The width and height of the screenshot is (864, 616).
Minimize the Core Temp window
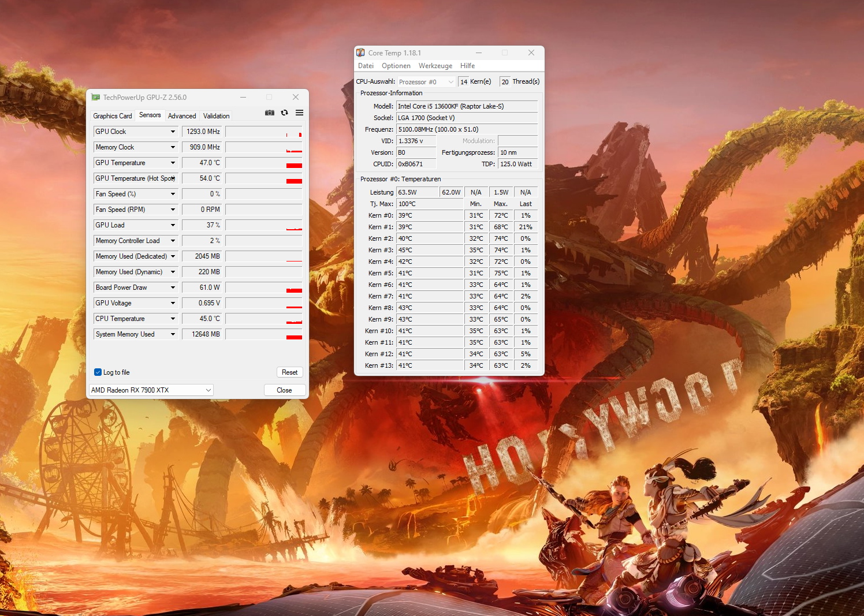click(x=478, y=53)
